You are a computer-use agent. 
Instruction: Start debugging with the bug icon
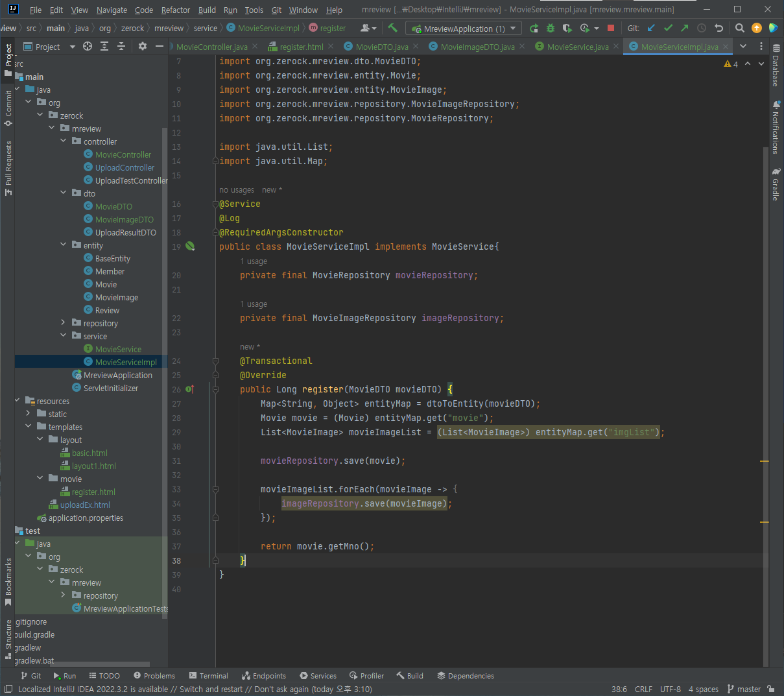pos(551,28)
